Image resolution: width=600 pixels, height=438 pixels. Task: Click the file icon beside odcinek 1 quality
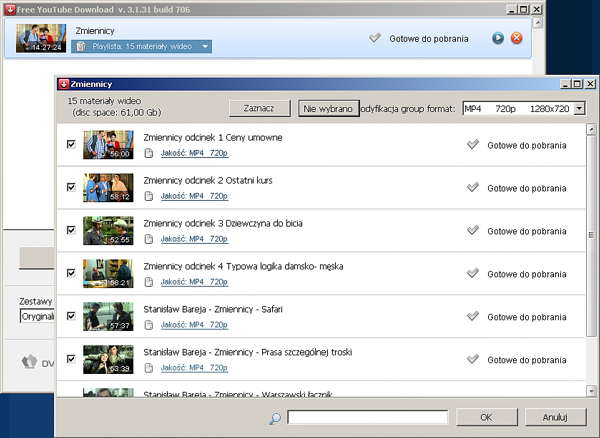[x=149, y=153]
